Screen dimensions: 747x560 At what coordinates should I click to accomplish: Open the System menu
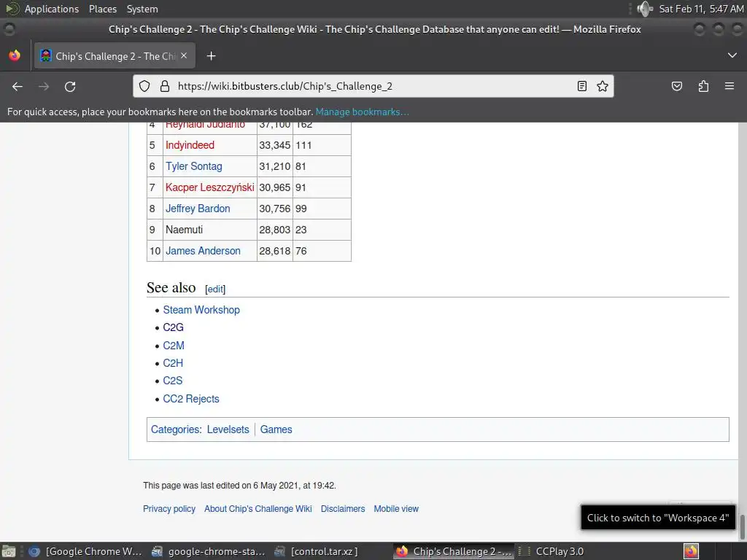pyautogui.click(x=142, y=9)
